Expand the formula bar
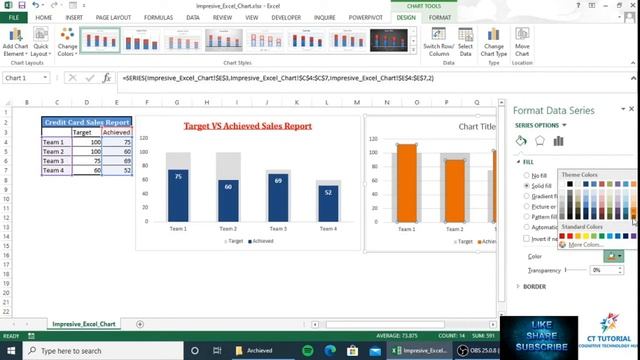 pyautogui.click(x=633, y=78)
